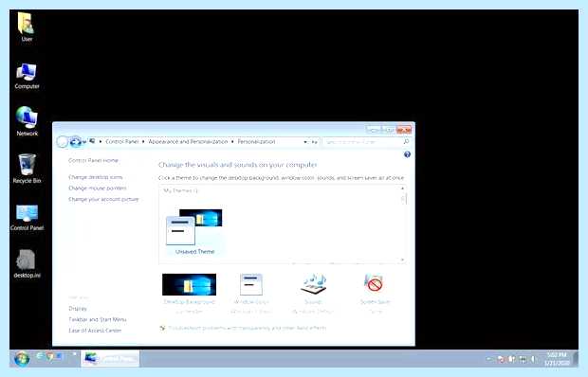
Task: Go to Appearance and Personalization breadcrumb
Action: coord(188,142)
